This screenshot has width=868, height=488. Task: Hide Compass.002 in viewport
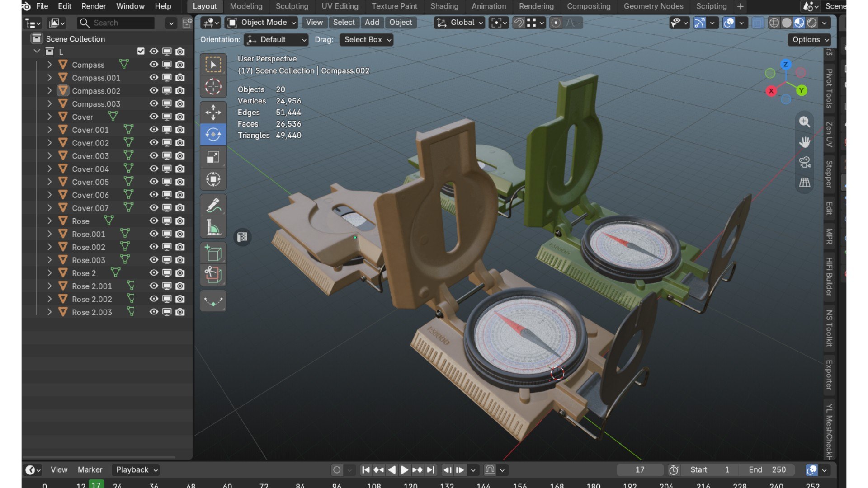point(154,90)
